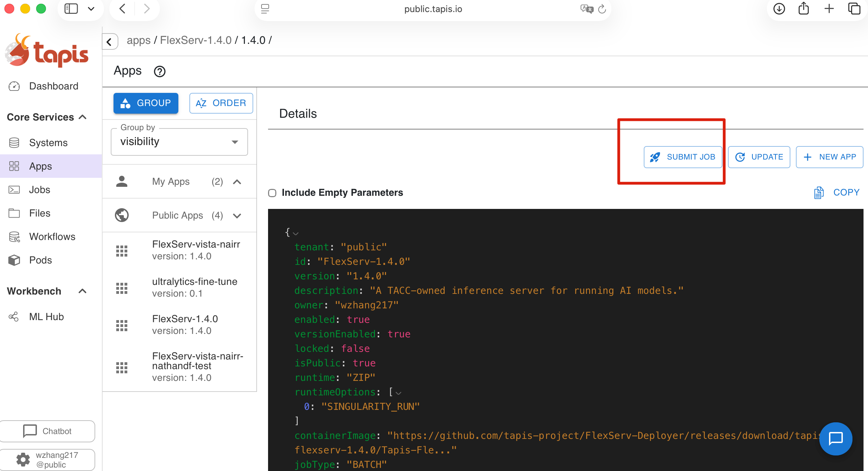Open the floating chat bubble
The height and width of the screenshot is (471, 868).
(836, 439)
